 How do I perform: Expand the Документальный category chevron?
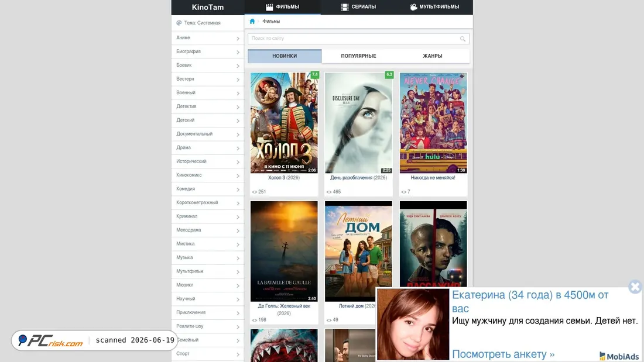click(x=238, y=135)
